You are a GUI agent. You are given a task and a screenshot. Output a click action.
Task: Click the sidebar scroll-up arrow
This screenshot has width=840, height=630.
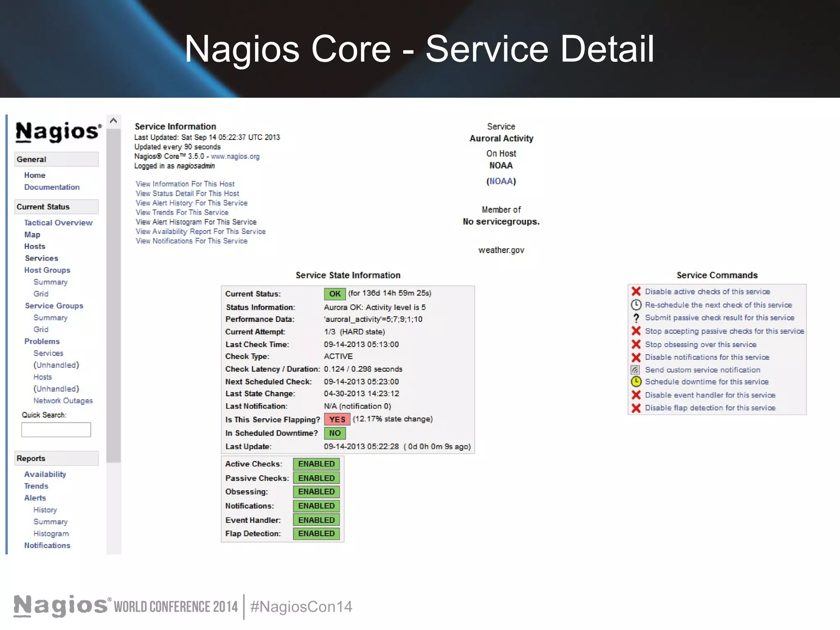click(114, 121)
